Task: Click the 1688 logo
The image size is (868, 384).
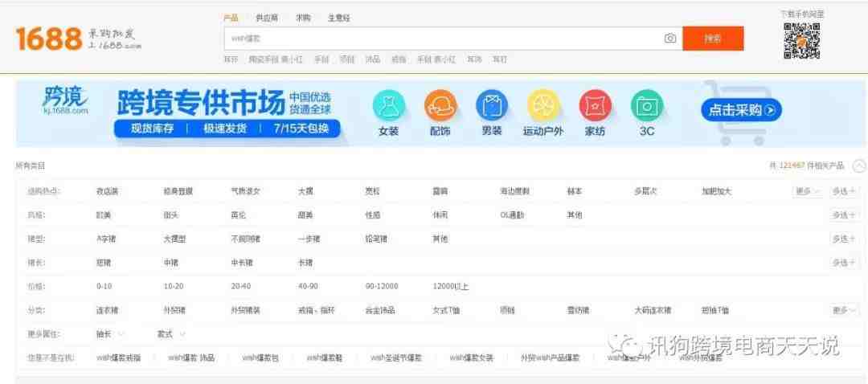Action: [49, 38]
